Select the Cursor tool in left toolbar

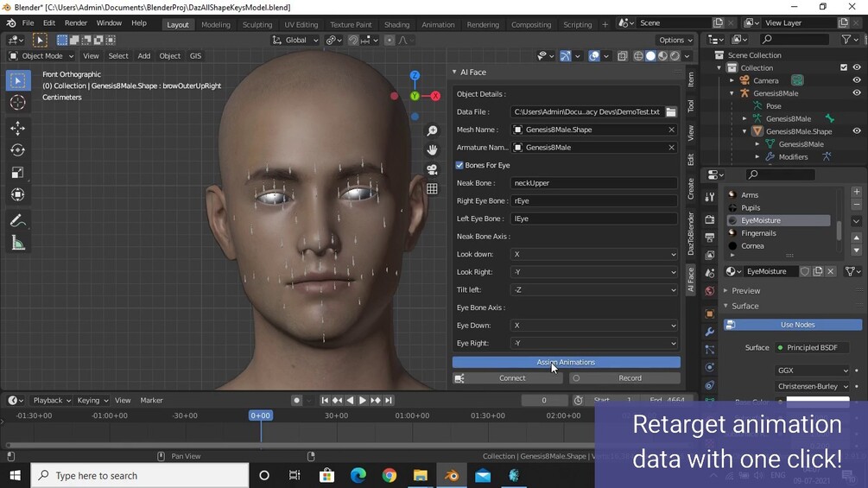(x=17, y=103)
